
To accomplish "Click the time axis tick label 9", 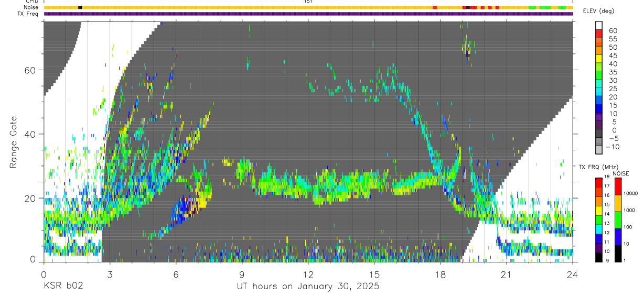I will pyautogui.click(x=242, y=274).
